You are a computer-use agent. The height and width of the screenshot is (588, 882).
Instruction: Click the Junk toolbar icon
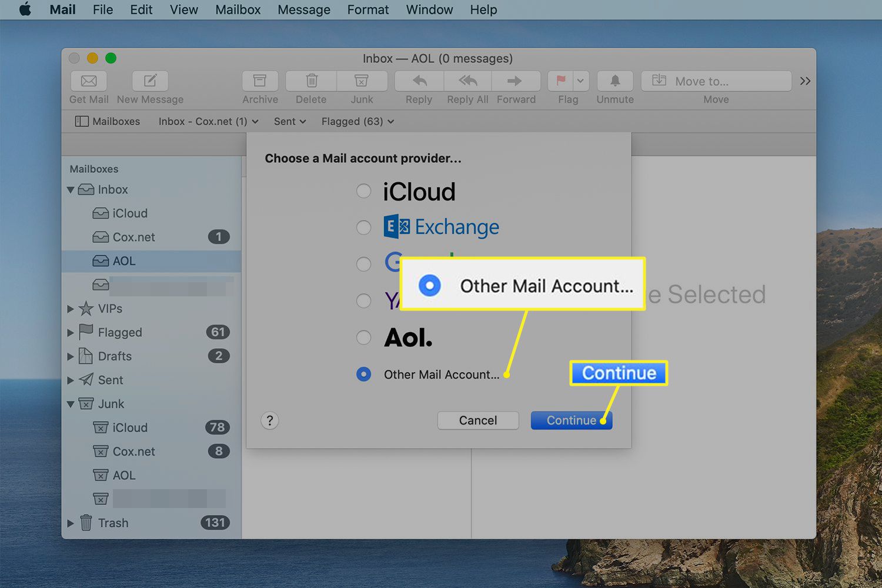pyautogui.click(x=362, y=81)
